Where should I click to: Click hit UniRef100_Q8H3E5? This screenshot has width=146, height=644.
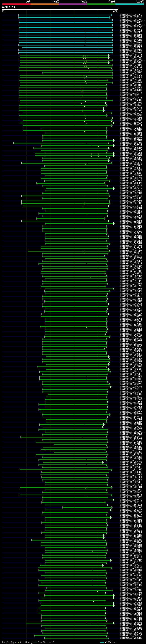tap(131, 32)
